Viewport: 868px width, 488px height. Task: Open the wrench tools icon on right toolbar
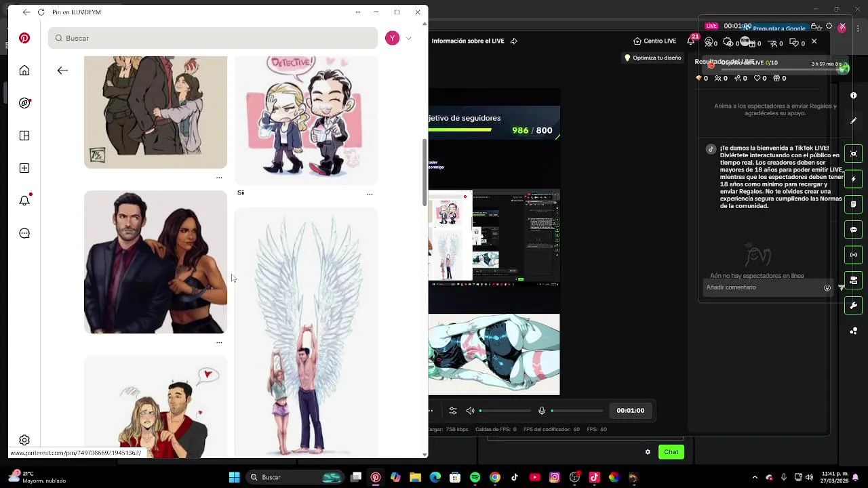(854, 306)
